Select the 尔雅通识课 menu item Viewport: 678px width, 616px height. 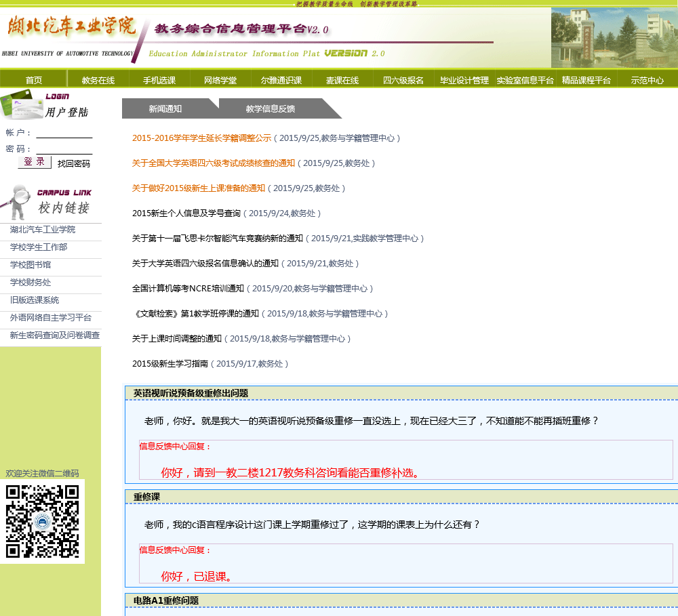tap(281, 81)
